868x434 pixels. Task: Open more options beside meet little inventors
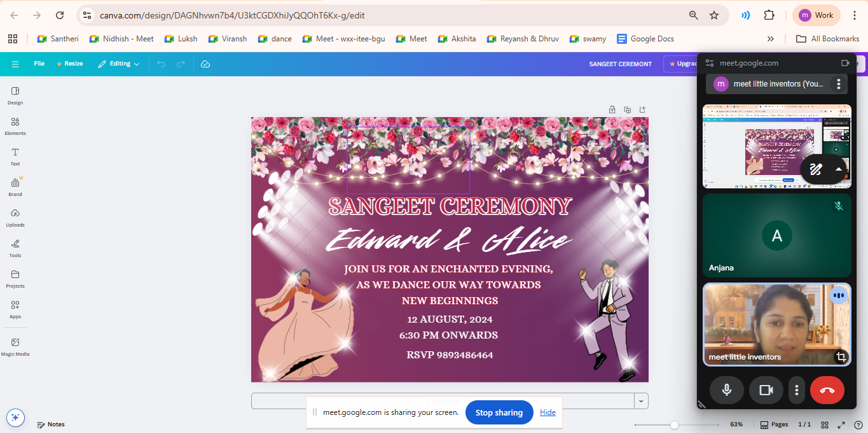(839, 83)
